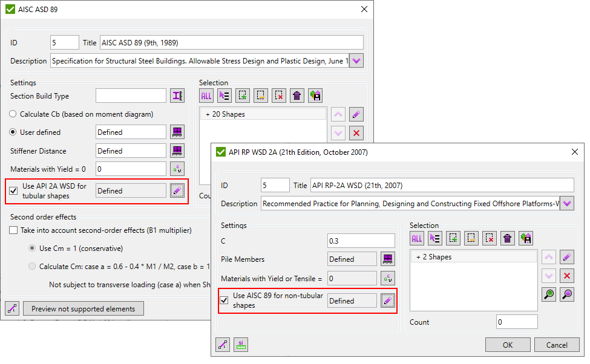The image size is (590, 364).
Task: Click measure tool icon bottom of AISC dialog
Action: (x=12, y=308)
